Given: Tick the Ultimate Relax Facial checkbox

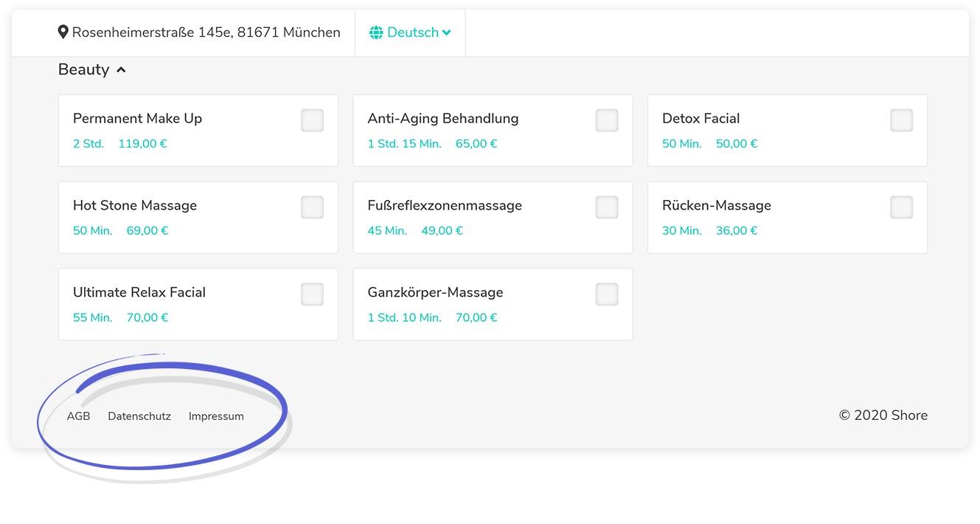Looking at the screenshot, I should point(312,294).
